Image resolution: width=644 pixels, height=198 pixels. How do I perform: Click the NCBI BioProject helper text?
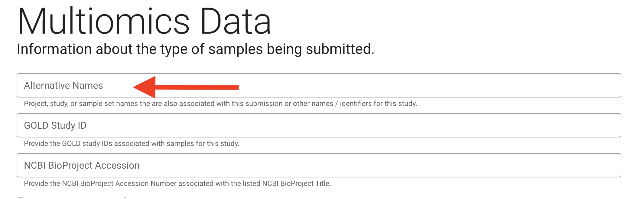click(178, 183)
